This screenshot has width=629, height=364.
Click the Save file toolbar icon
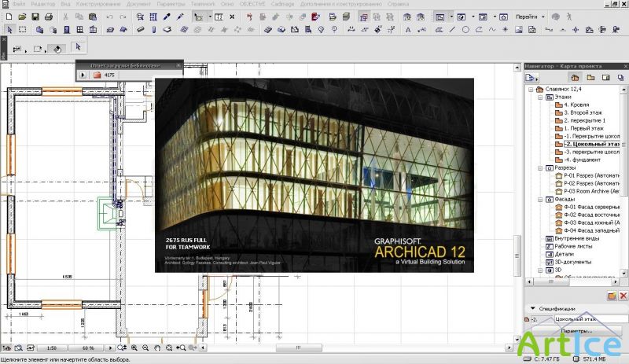(35, 17)
